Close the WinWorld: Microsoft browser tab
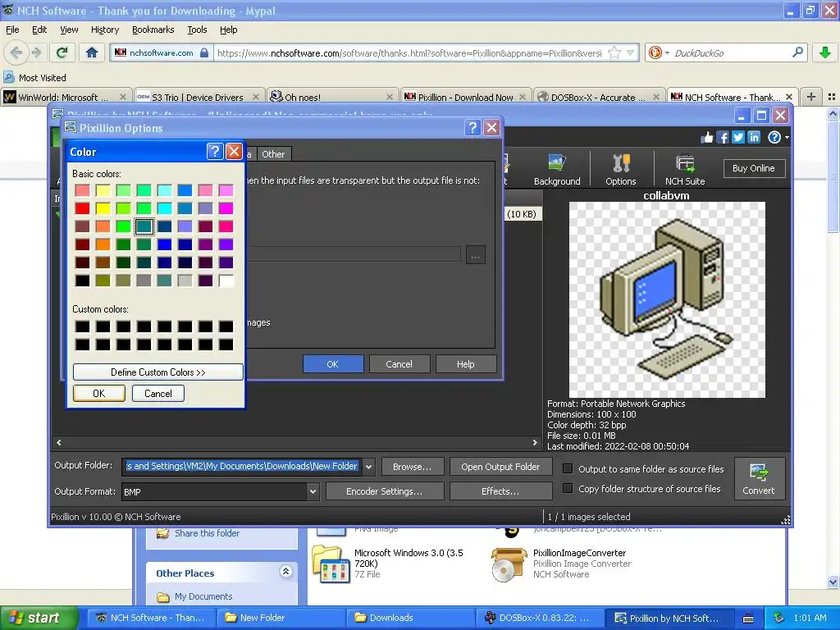This screenshot has height=630, width=840. tap(123, 97)
